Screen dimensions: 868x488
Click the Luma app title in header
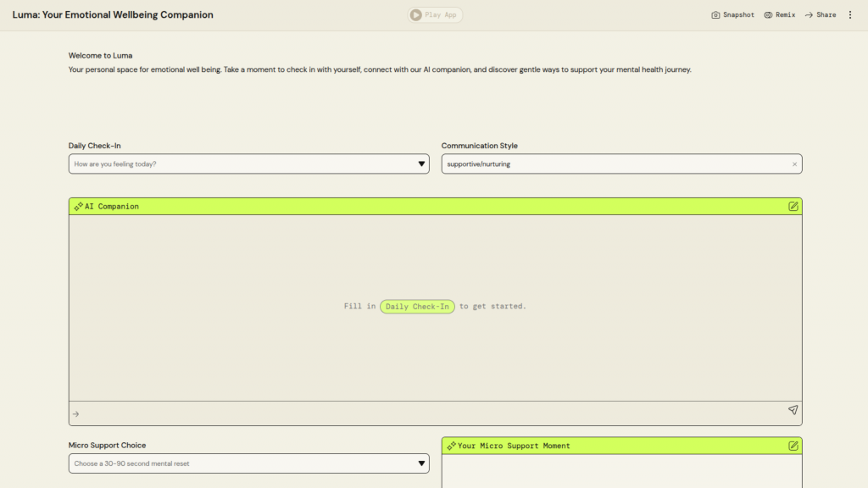[x=113, y=15]
